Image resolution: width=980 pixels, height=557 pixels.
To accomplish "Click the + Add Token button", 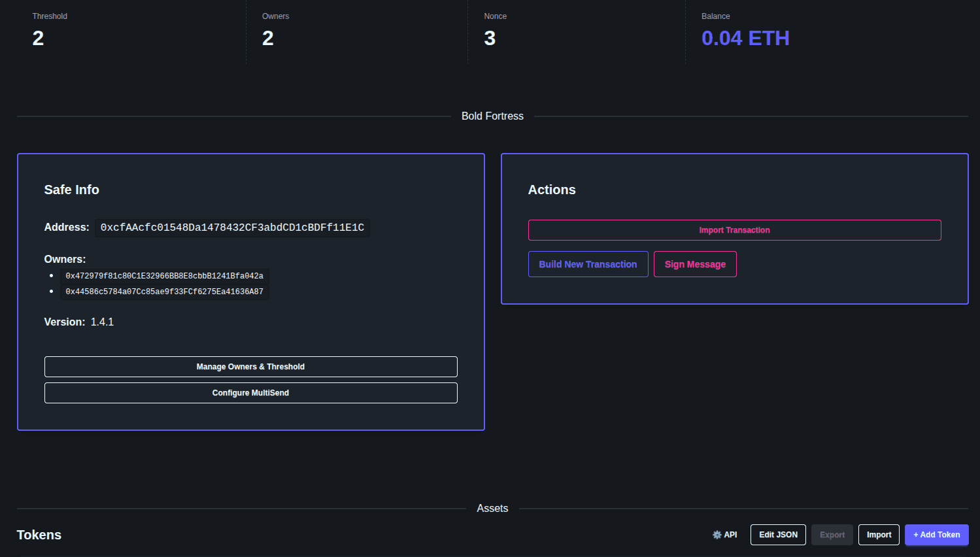I will click(936, 535).
